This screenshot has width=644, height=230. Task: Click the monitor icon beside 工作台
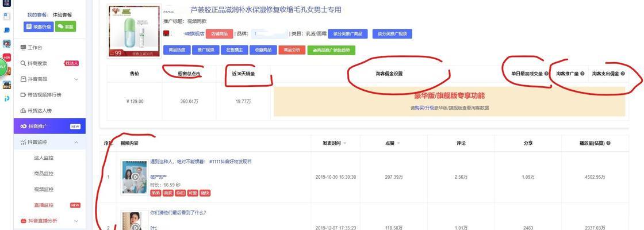coord(24,48)
